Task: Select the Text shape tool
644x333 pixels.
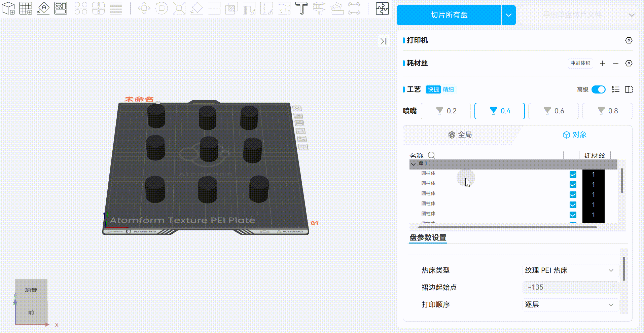Action: pos(301,8)
